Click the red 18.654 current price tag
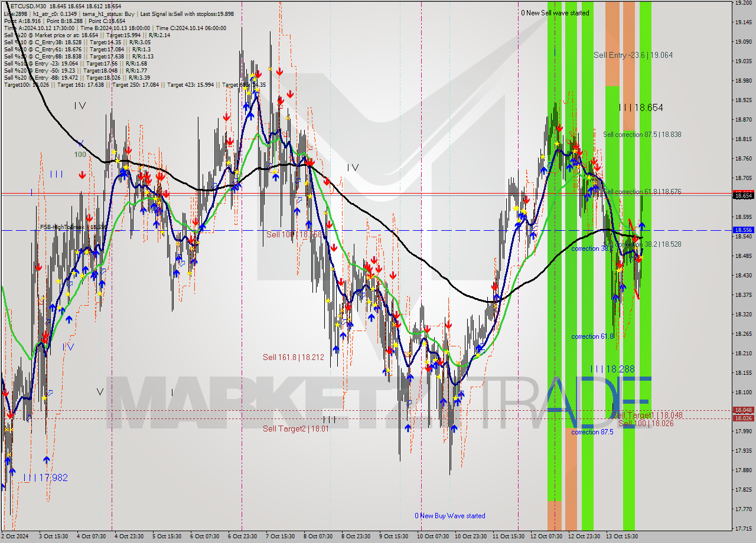This screenshot has height=543, width=756. pos(743,195)
